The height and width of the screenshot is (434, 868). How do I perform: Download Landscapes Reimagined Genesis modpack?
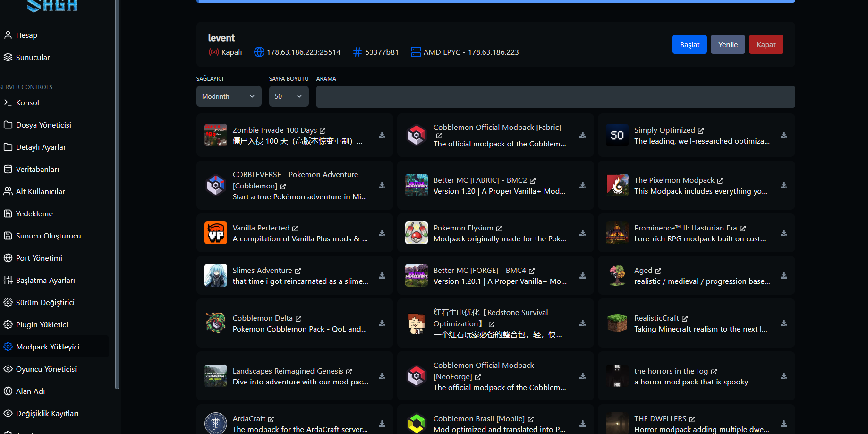[382, 376]
